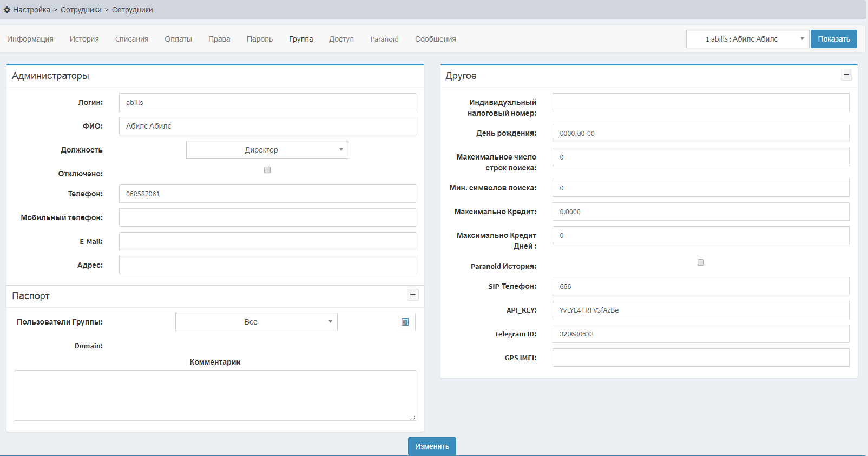Viewport: 868px width, 456px height.
Task: Click the Комментарии text area
Action: [x=215, y=395]
